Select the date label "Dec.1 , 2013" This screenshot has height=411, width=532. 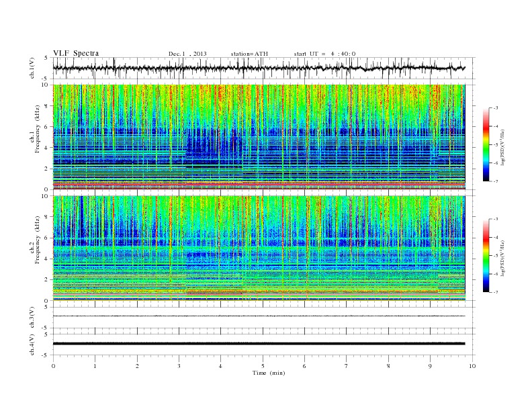coord(187,54)
